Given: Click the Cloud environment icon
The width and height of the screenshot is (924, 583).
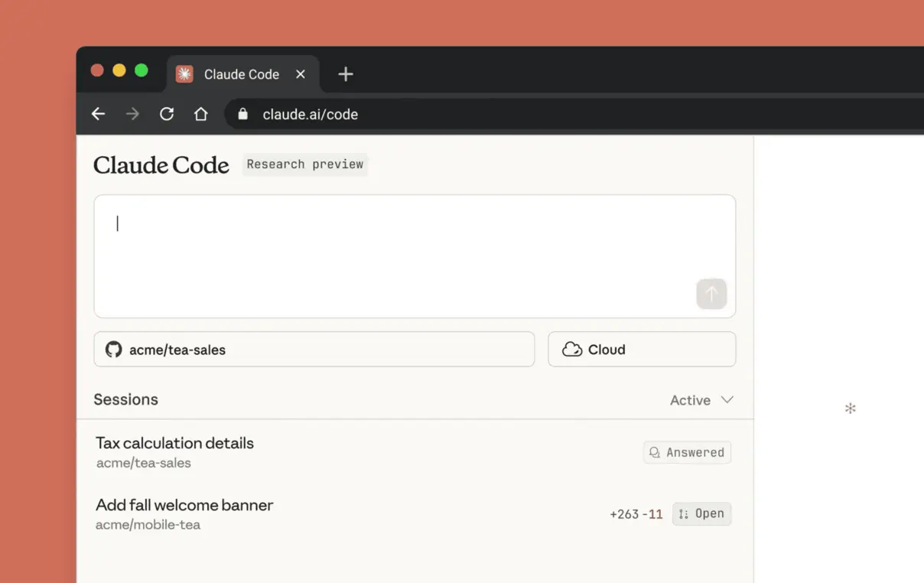Looking at the screenshot, I should click(572, 349).
